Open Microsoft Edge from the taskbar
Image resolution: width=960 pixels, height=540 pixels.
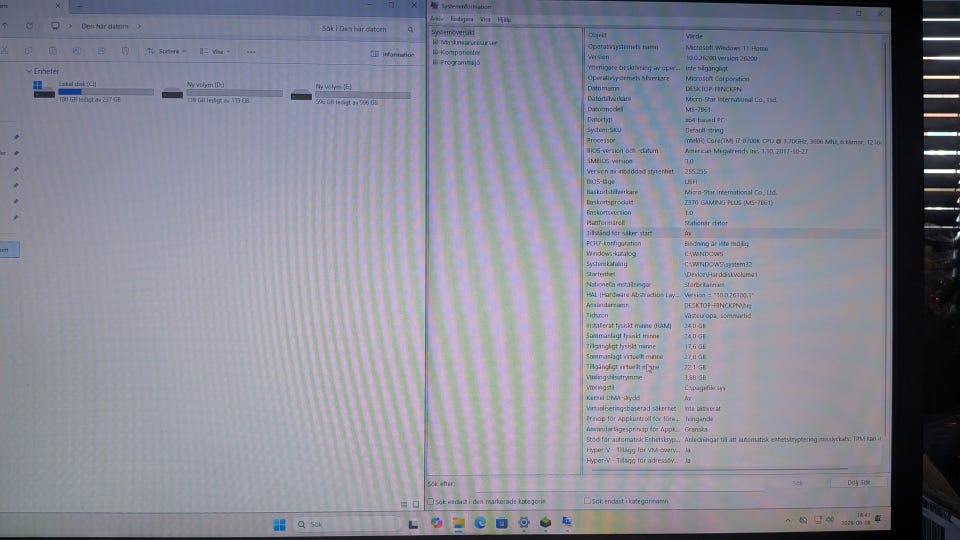point(480,523)
